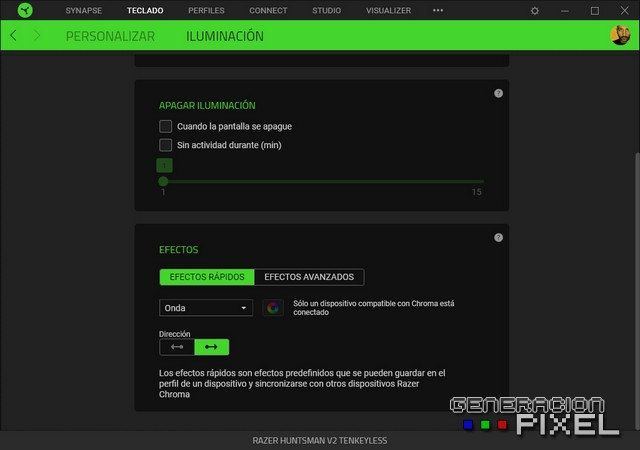The width and height of the screenshot is (640, 450).
Task: Open the PERFILES tab
Action: 206,11
